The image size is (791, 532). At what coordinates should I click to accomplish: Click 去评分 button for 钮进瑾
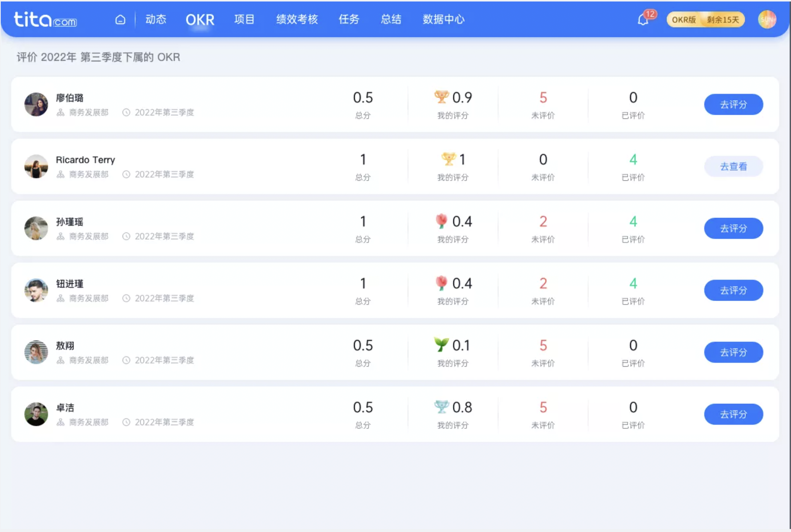(x=733, y=290)
